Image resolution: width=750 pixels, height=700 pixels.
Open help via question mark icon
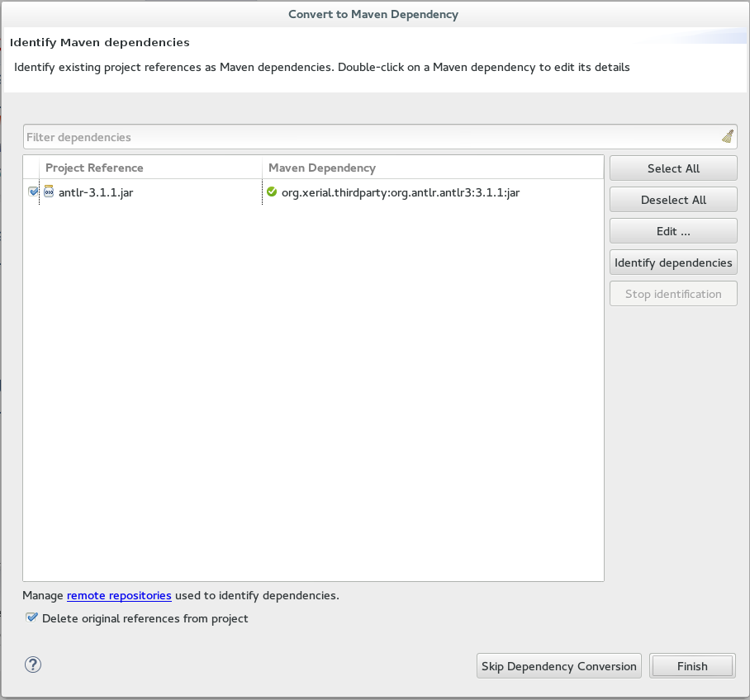point(33,665)
